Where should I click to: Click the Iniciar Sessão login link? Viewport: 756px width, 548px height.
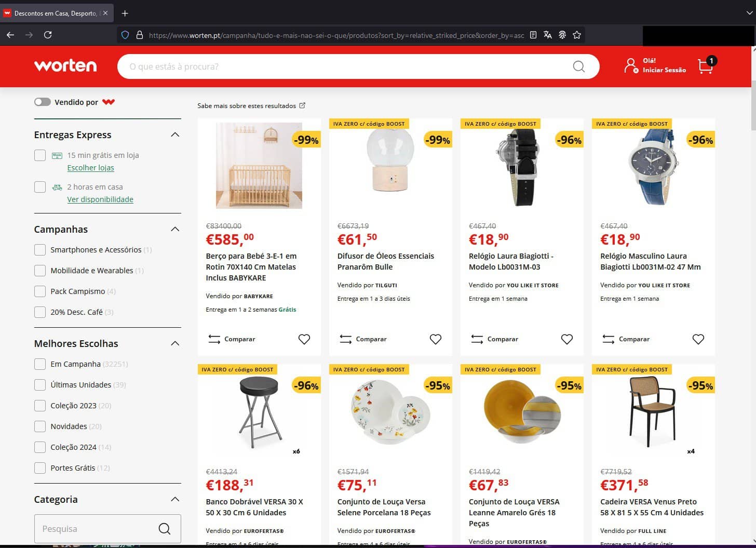click(664, 70)
